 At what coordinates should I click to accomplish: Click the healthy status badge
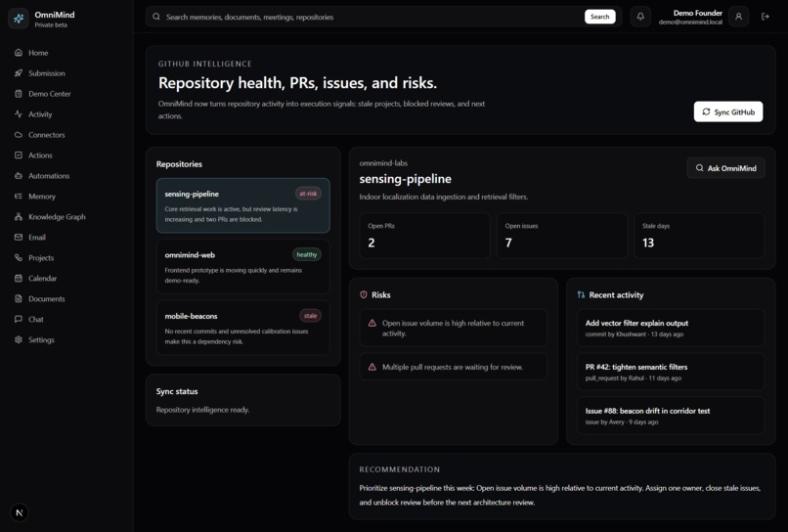point(307,254)
